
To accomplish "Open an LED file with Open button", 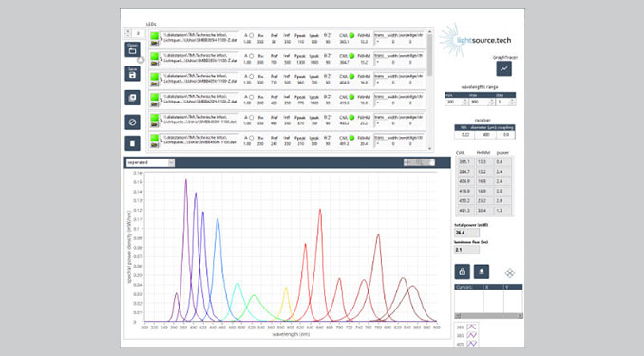I will coord(132,49).
